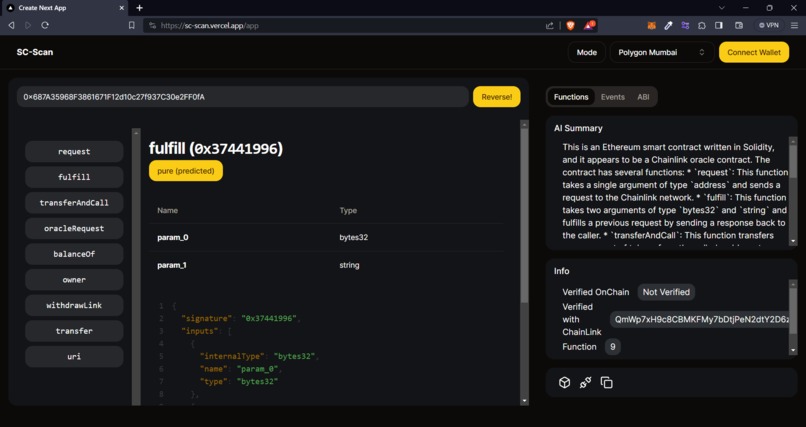The width and height of the screenshot is (806, 427).
Task: Click the AI Summary heading
Action: (578, 128)
